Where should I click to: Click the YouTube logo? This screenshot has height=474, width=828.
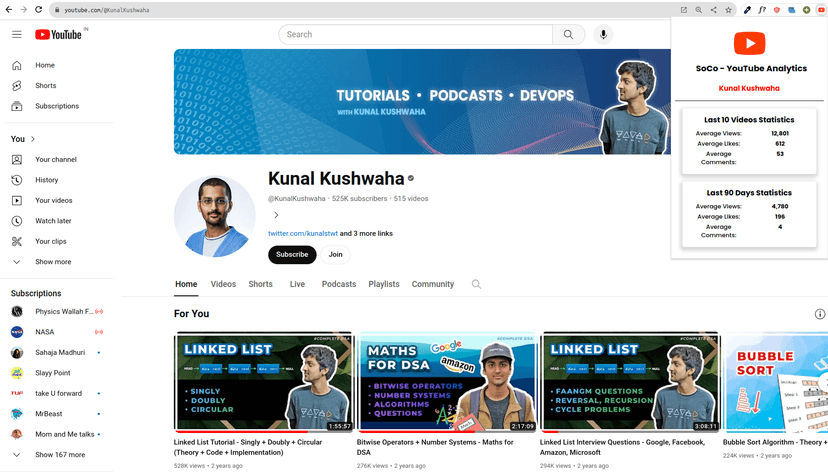(x=59, y=34)
